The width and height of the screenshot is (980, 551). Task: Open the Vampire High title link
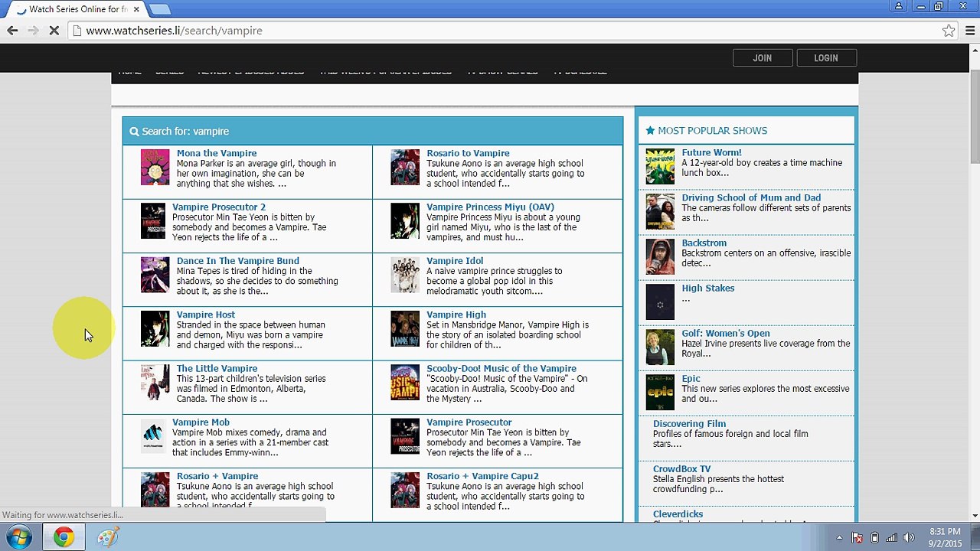point(456,315)
